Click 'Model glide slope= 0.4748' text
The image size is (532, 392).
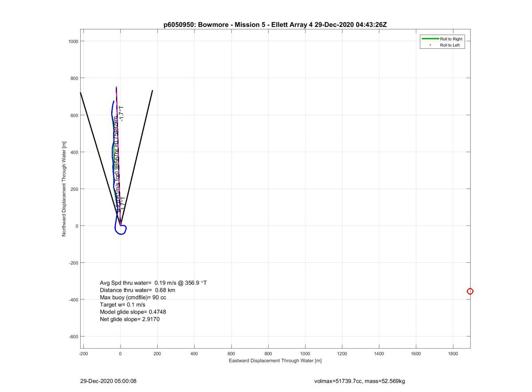coord(133,312)
